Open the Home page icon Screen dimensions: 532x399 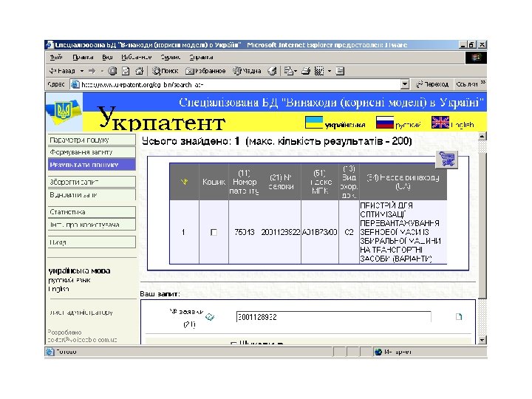click(x=139, y=71)
